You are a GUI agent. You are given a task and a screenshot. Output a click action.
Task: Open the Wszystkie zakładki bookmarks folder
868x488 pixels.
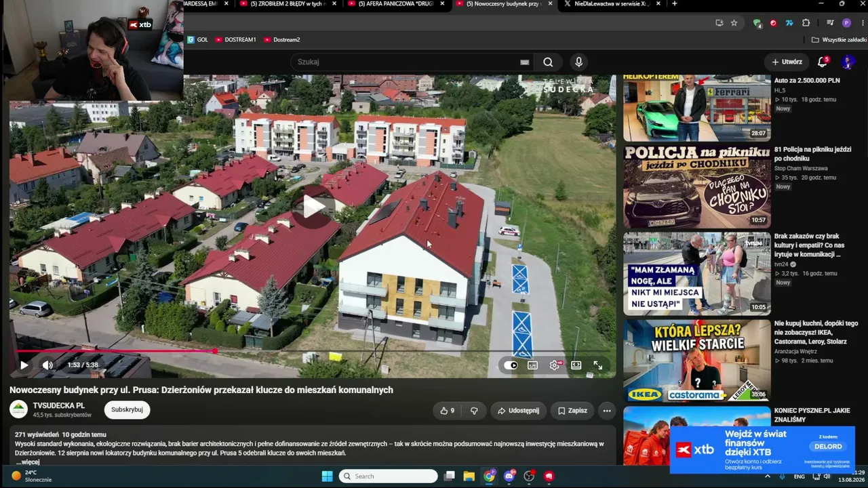839,40
